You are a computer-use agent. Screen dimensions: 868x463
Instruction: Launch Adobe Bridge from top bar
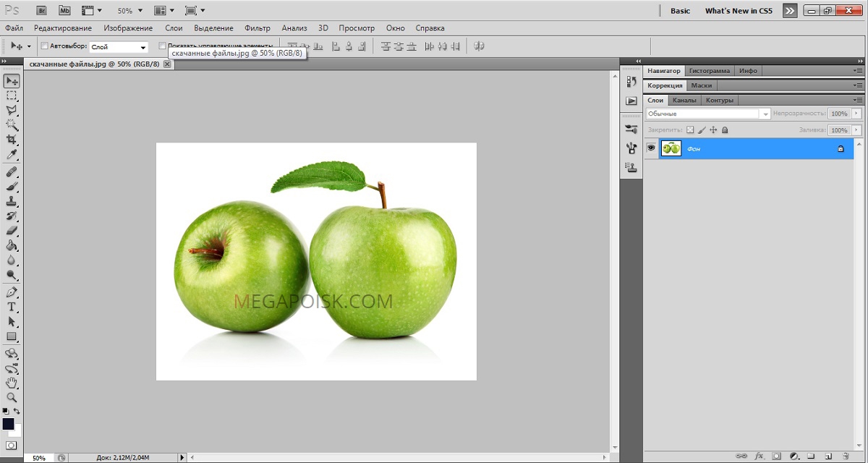[x=42, y=11]
